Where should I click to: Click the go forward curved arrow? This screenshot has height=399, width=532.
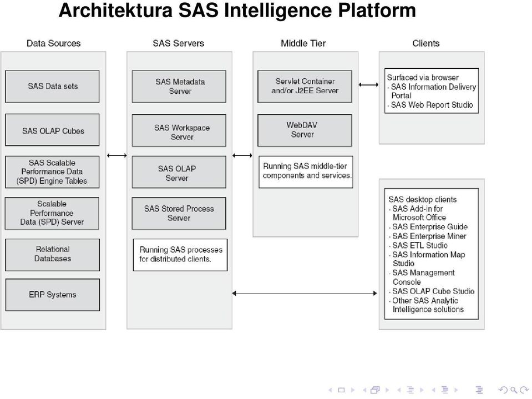(524, 390)
